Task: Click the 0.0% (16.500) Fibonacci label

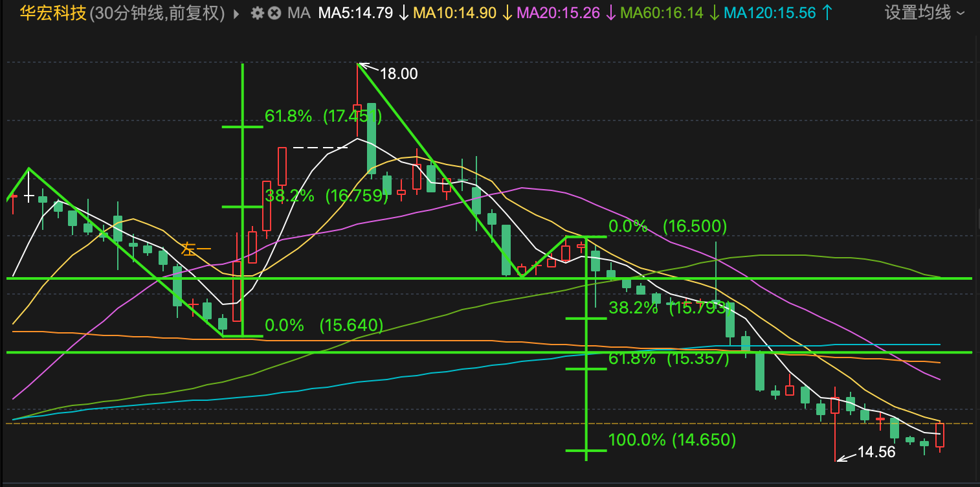Action: point(668,226)
